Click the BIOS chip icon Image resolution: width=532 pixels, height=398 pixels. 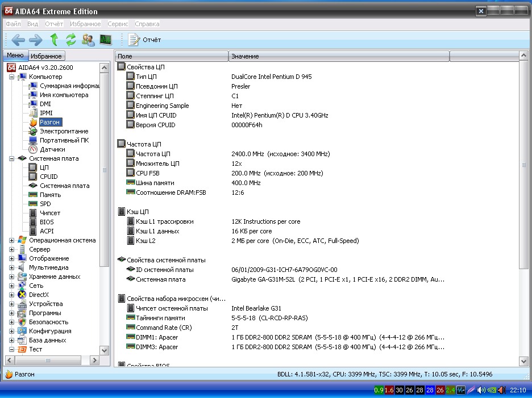[x=33, y=222]
